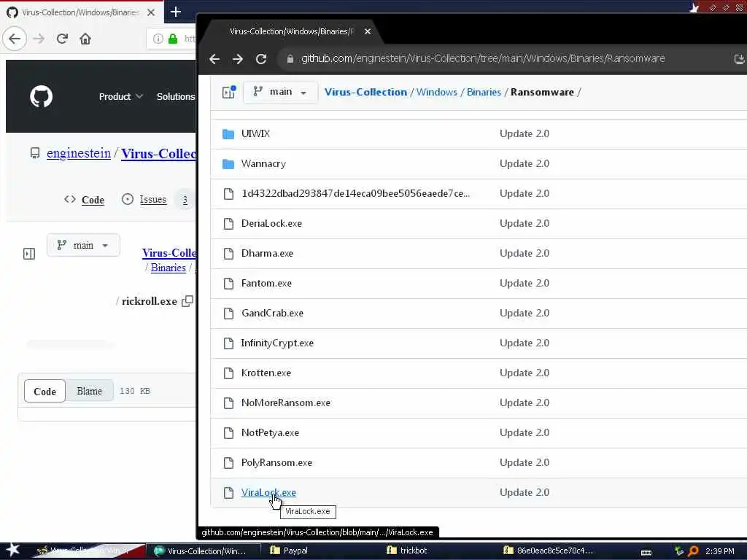Open the Code tab in background window

(x=84, y=200)
